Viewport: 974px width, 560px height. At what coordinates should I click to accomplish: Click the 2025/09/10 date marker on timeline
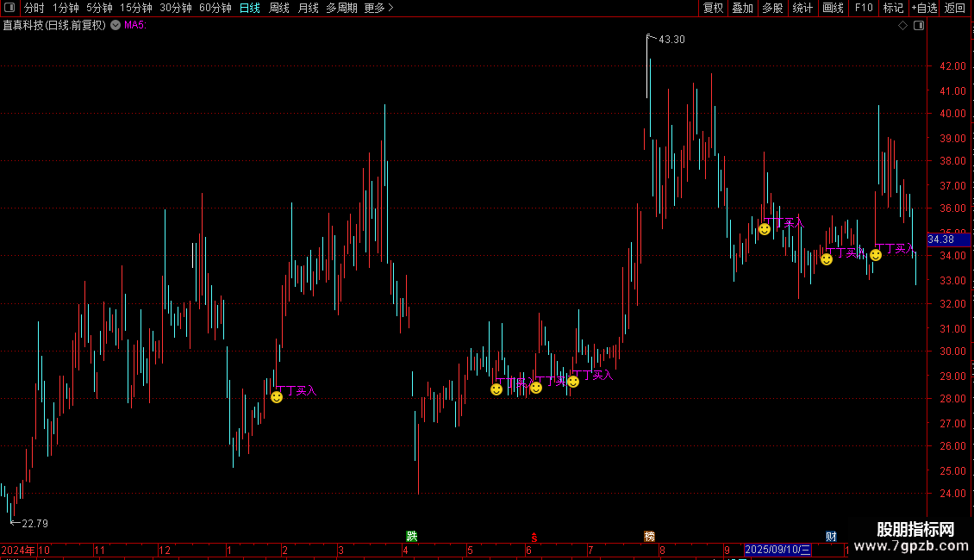[x=777, y=550]
